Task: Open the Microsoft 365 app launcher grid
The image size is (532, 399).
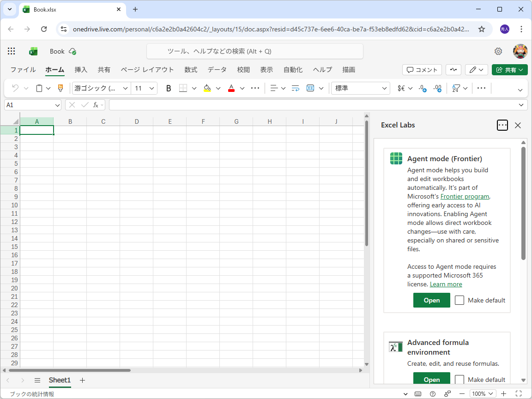Action: coord(11,51)
